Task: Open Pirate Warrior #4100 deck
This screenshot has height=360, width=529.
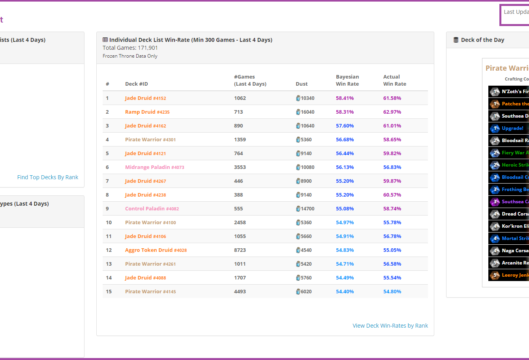Action: point(150,223)
